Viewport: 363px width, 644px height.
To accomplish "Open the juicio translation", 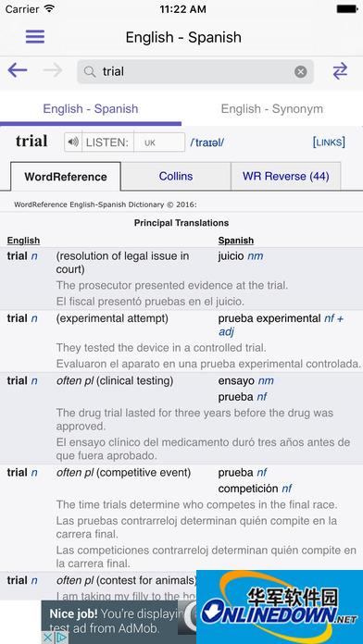I will pos(232,256).
